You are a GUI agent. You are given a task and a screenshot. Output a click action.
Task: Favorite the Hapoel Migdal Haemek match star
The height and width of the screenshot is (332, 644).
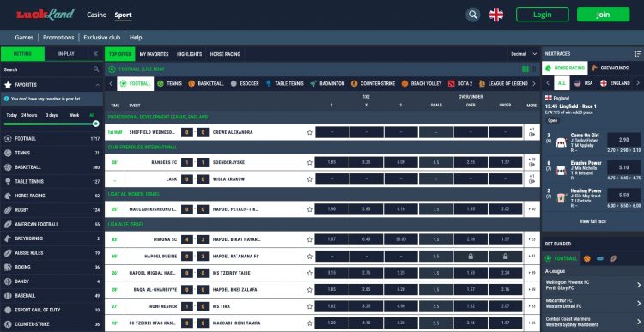pyautogui.click(x=310, y=273)
